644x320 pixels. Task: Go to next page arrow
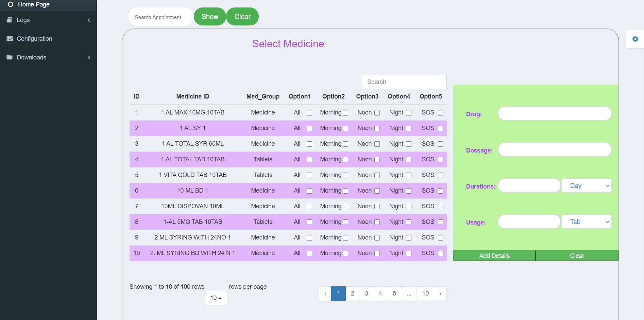[440, 294]
